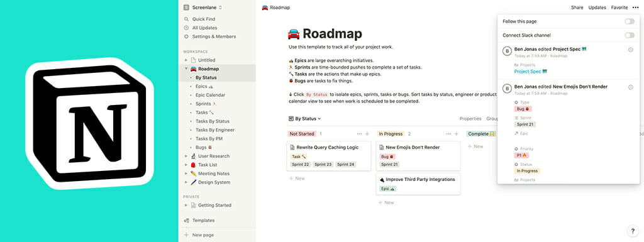Click the help question mark button
The image size is (644, 242).
coord(633,231)
